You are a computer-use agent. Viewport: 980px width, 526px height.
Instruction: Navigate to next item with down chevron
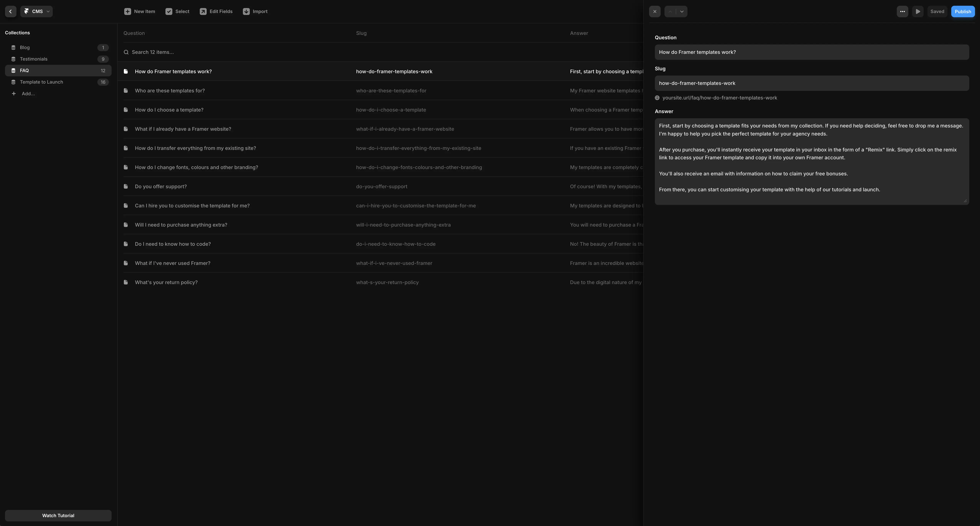681,12
